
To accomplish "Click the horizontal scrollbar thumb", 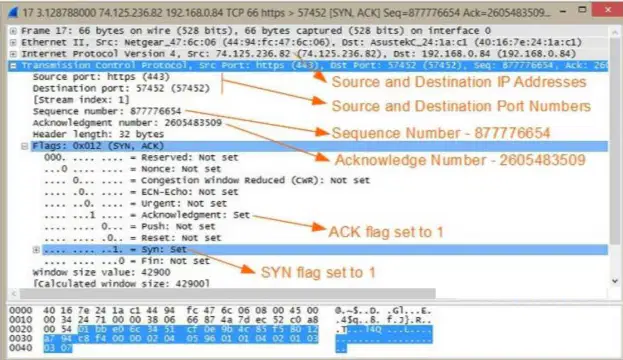I will point(227,294).
